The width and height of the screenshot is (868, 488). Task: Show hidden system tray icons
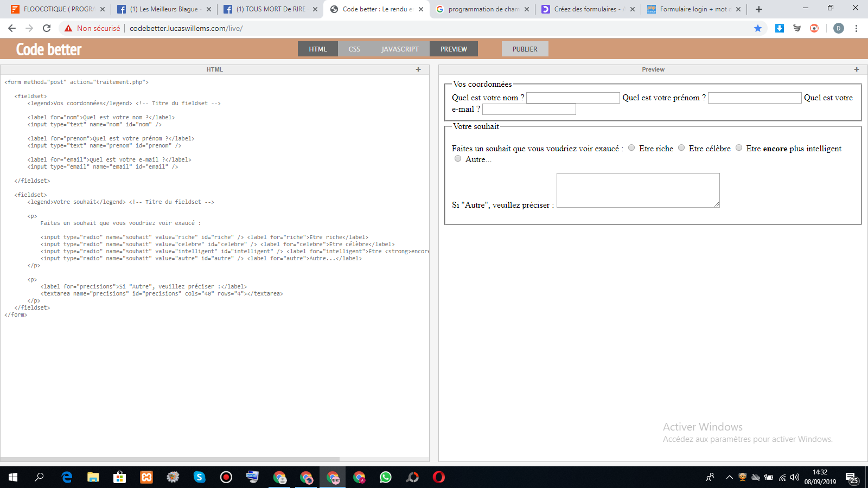729,477
